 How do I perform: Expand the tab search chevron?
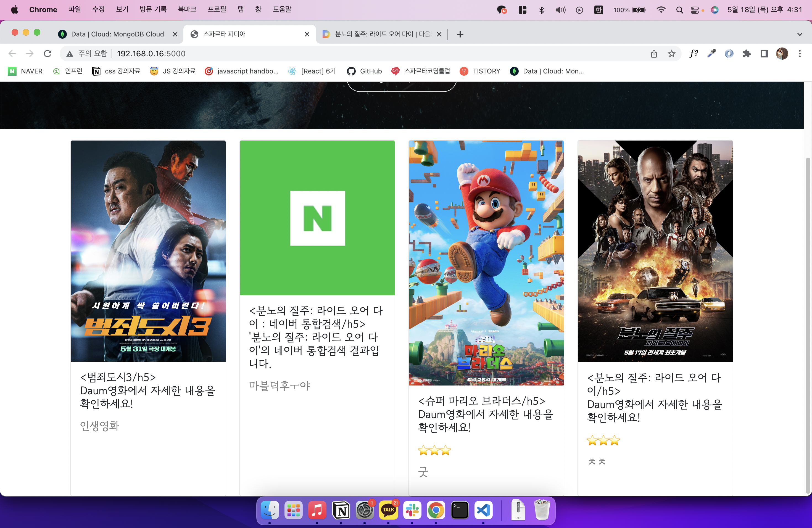800,34
